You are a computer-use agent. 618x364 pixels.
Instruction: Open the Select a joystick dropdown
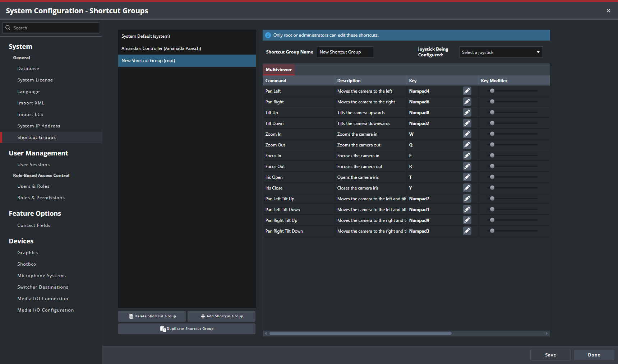click(x=501, y=52)
